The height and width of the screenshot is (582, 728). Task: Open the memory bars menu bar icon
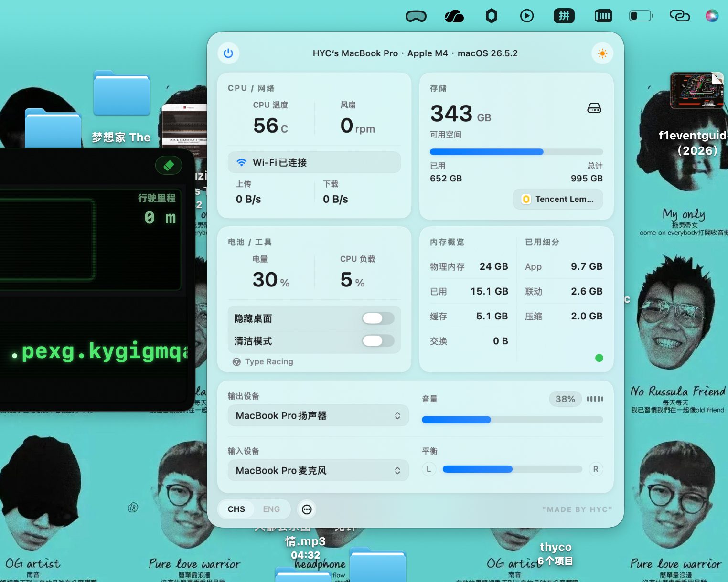[603, 16]
